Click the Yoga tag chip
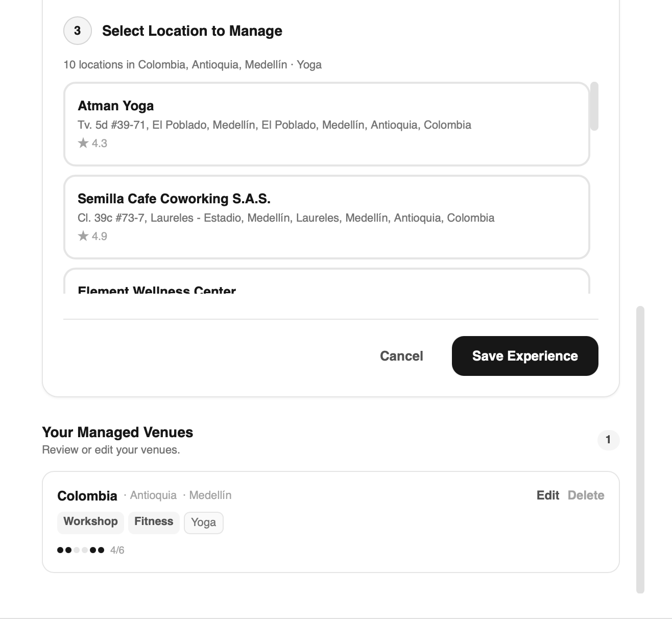 [203, 522]
